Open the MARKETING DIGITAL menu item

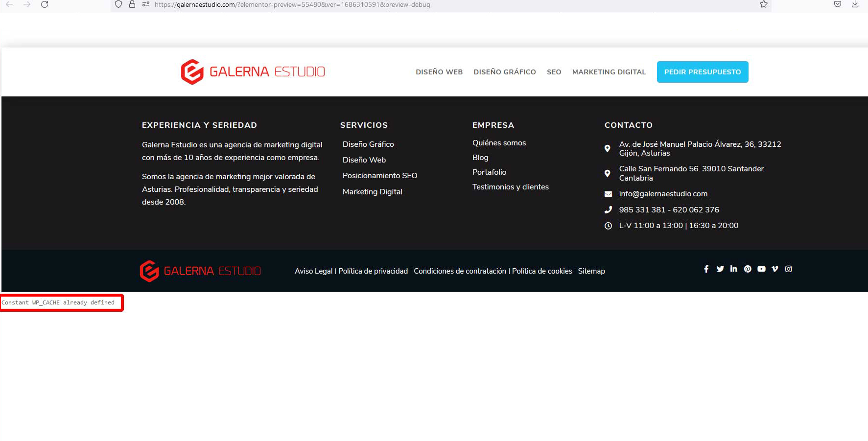(609, 72)
